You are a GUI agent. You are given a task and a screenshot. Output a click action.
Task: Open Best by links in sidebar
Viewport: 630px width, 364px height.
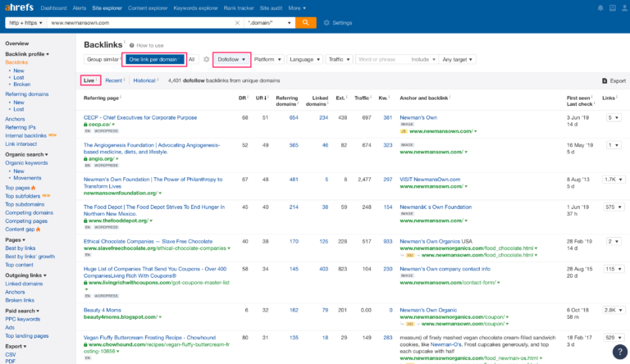click(20, 248)
